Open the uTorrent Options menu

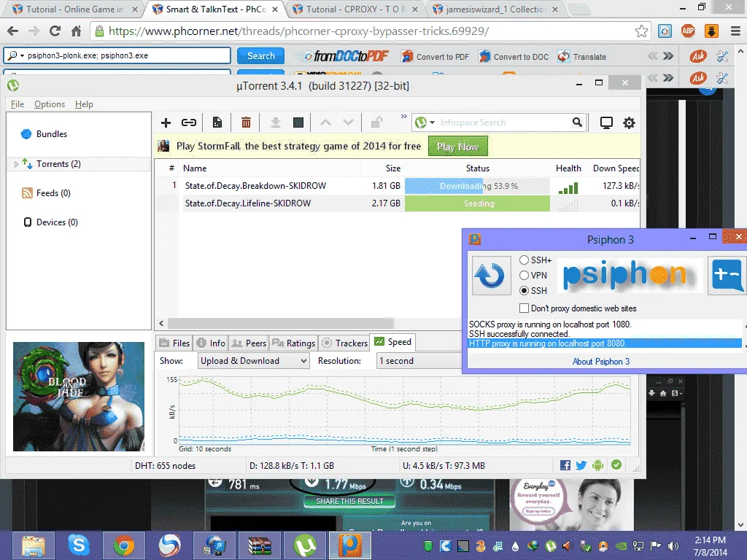[x=50, y=104]
